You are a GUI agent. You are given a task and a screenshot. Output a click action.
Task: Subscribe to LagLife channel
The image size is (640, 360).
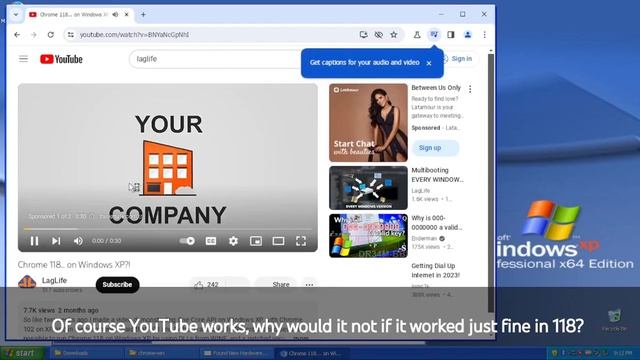[x=118, y=284]
